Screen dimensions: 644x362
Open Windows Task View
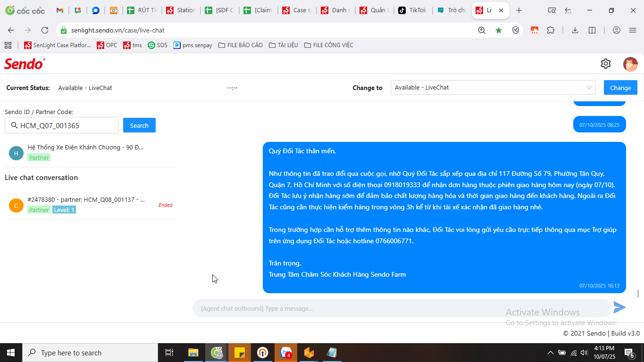pyautogui.click(x=169, y=353)
